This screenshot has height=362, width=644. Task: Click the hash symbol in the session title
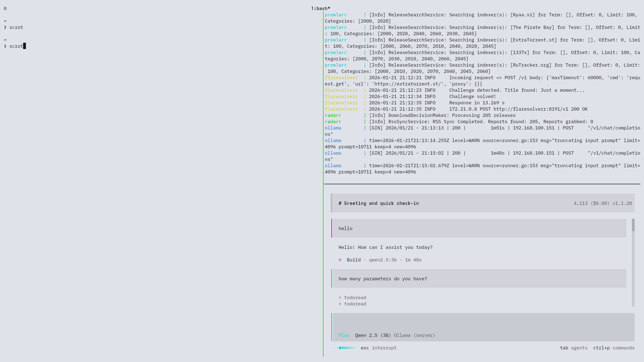pos(340,203)
